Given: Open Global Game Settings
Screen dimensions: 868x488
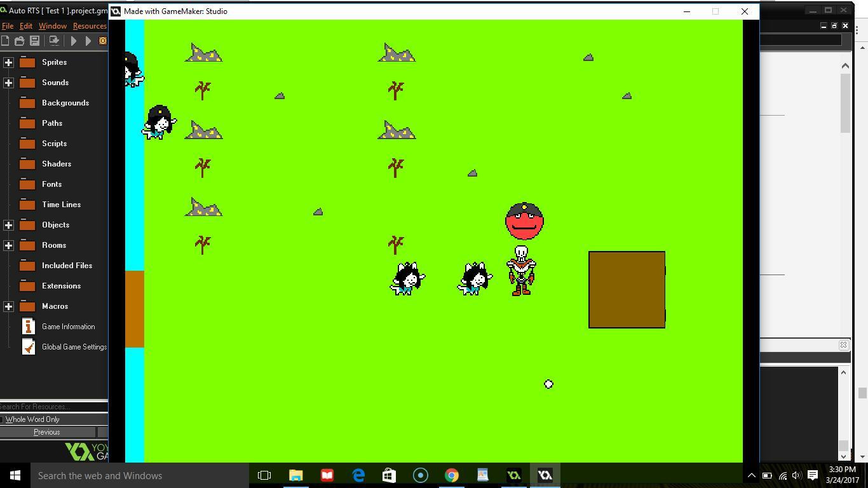Looking at the screenshot, I should tap(74, 347).
